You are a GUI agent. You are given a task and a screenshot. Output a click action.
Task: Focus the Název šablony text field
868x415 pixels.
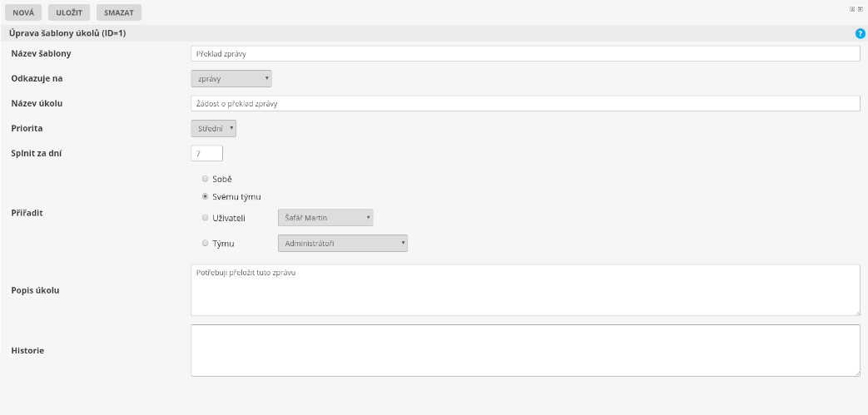[x=524, y=53]
